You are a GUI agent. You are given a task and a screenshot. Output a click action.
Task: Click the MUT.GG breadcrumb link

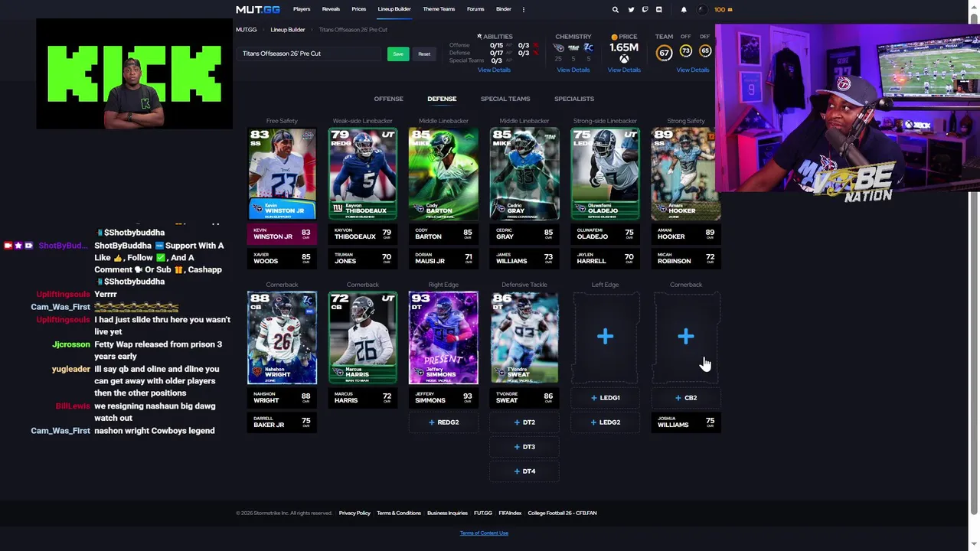[247, 30]
